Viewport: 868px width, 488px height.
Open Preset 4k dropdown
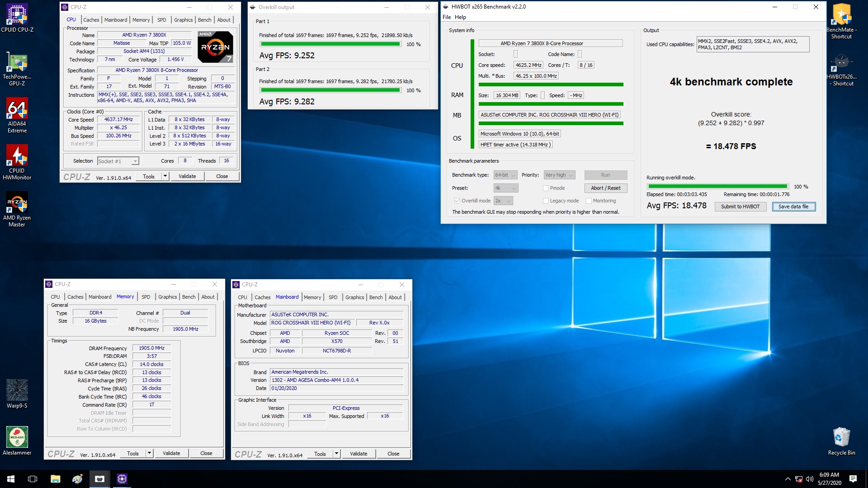[x=505, y=188]
